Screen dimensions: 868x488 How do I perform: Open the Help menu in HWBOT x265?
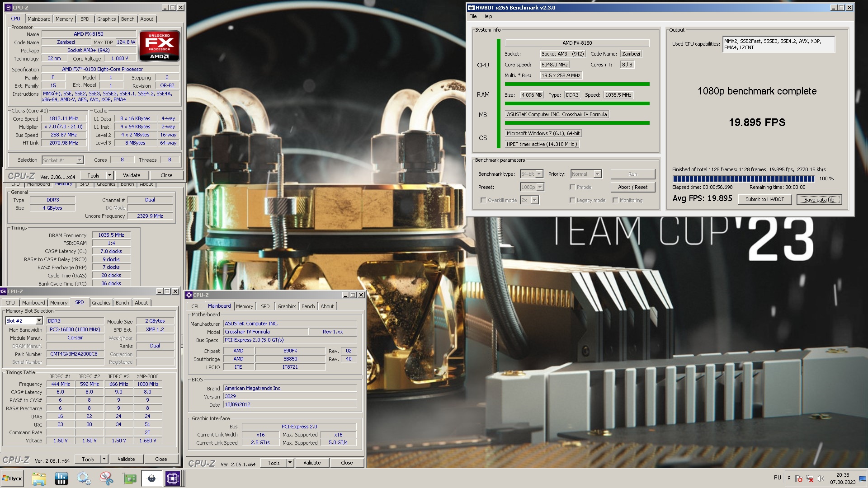[x=487, y=16]
